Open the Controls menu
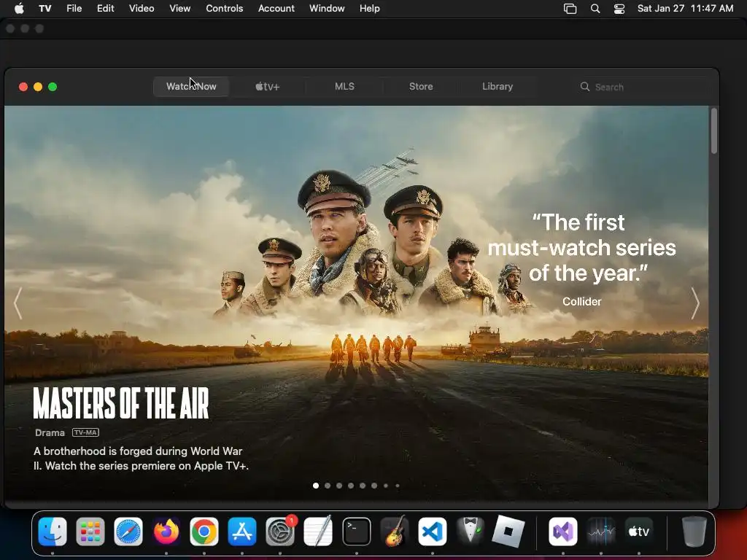The image size is (747, 560). tap(225, 8)
